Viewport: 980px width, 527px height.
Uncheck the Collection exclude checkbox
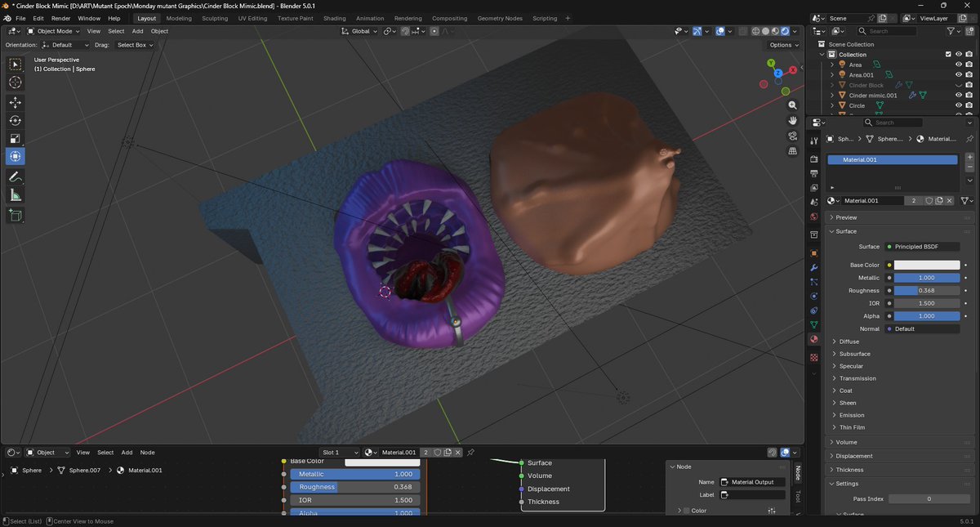coord(948,55)
